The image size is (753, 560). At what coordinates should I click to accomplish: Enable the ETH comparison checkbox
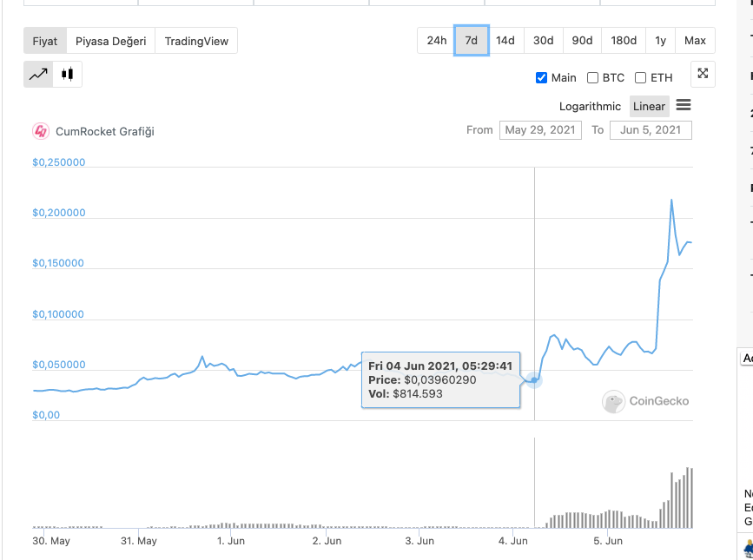click(x=641, y=77)
